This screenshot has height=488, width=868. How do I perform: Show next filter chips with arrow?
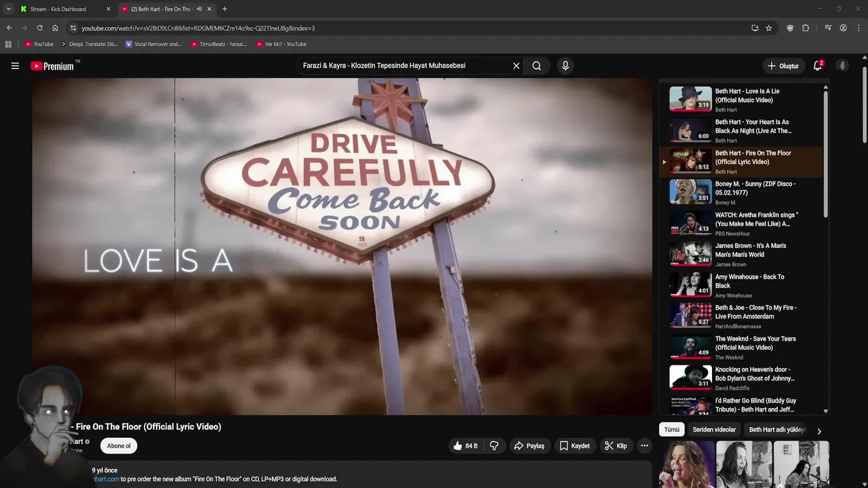coord(818,431)
